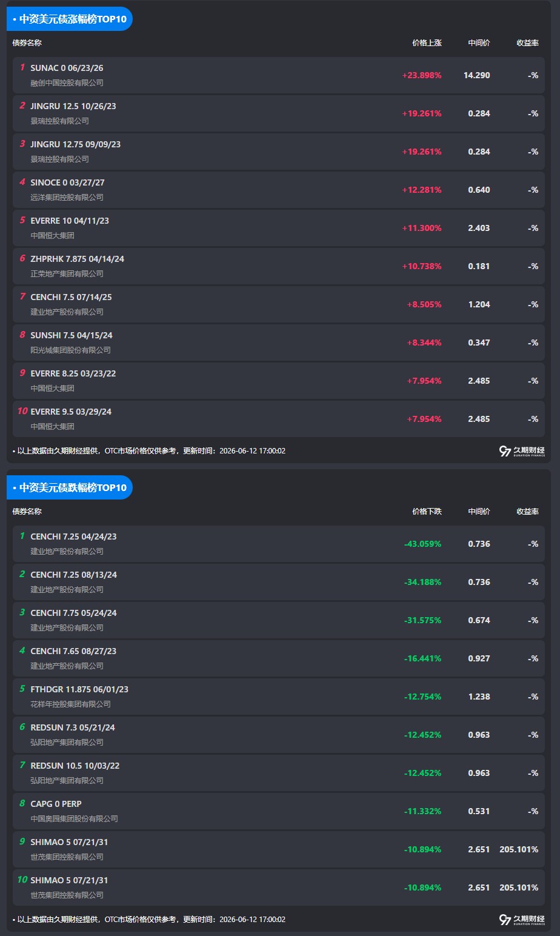560x936 pixels.
Task: Click the 久期财经 logo under the gainers table
Action: [522, 451]
